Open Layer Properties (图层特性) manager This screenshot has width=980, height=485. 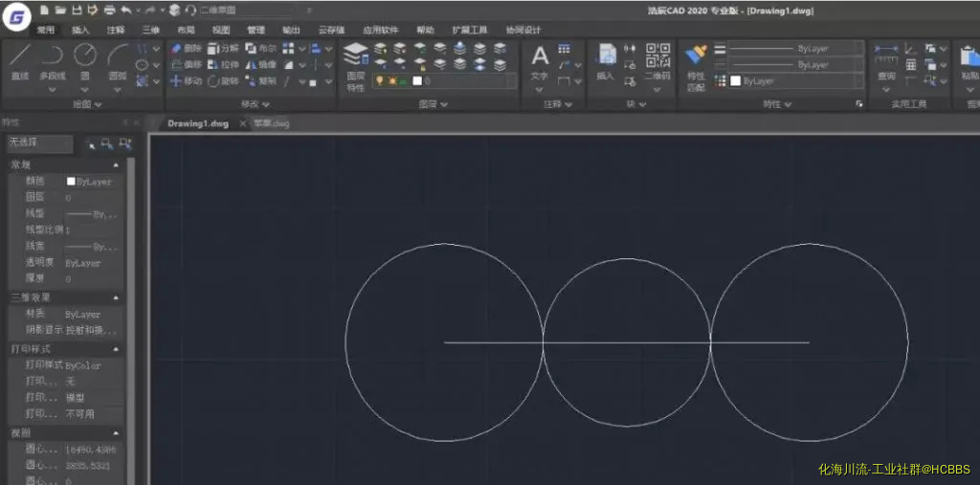356,66
